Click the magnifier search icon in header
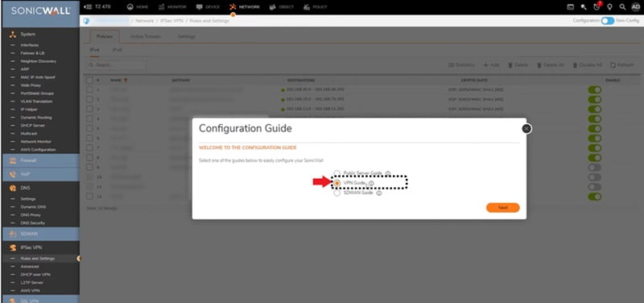The width and height of the screenshot is (644, 303). [x=622, y=7]
